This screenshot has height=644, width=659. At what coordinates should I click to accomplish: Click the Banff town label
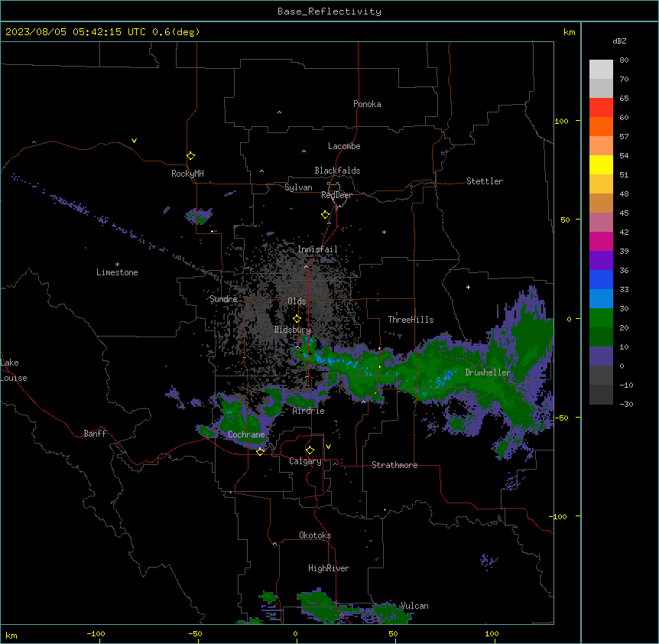pos(95,434)
